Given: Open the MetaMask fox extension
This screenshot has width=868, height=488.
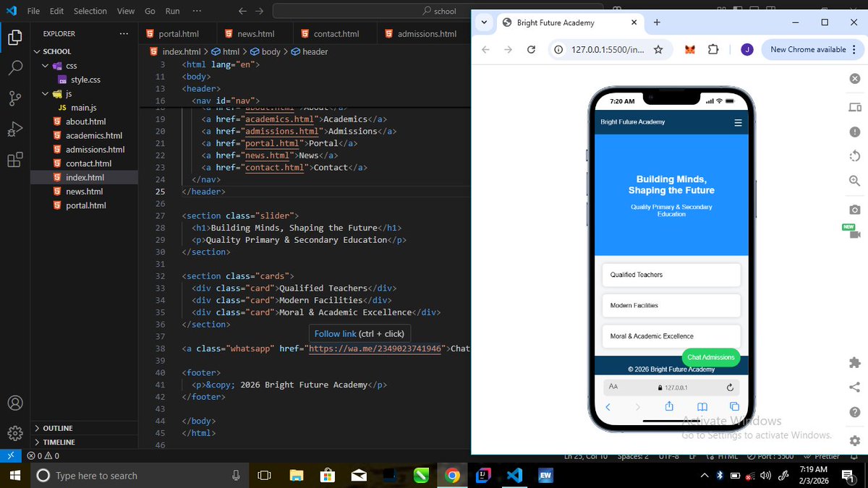Looking at the screenshot, I should pos(691,50).
